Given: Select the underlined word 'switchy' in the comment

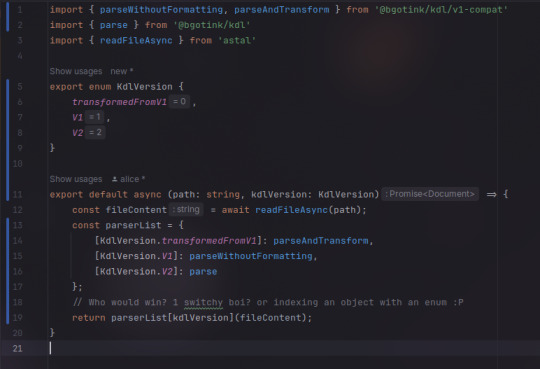Looking at the screenshot, I should coord(203,303).
